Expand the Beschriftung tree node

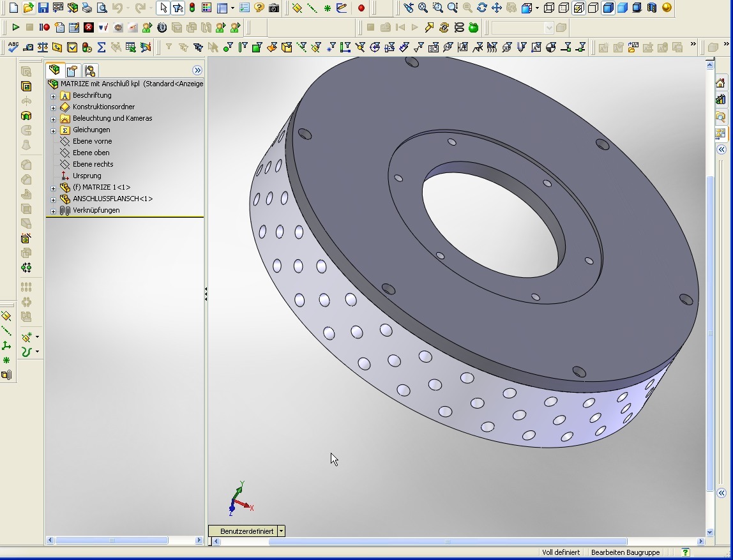(x=54, y=96)
